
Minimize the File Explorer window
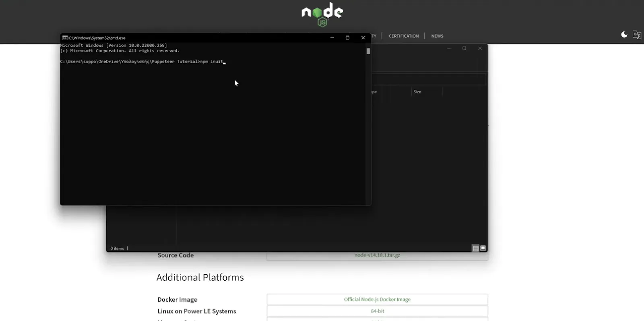click(449, 48)
